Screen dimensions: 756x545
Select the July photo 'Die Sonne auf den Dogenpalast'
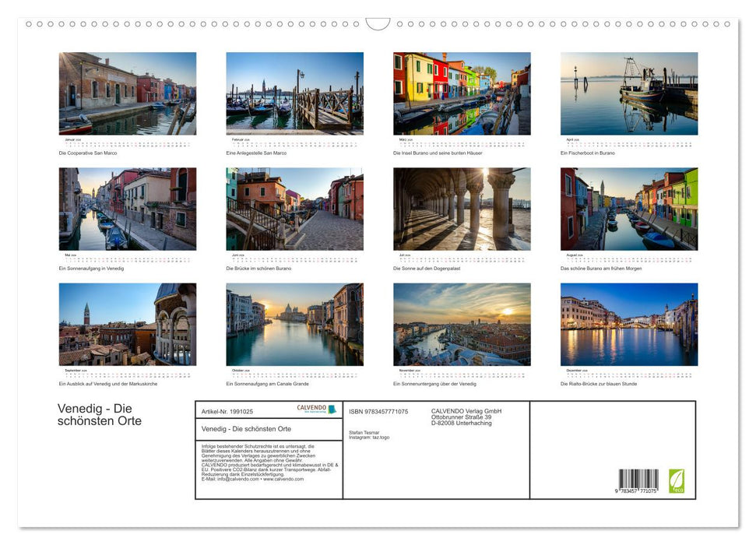click(461, 209)
